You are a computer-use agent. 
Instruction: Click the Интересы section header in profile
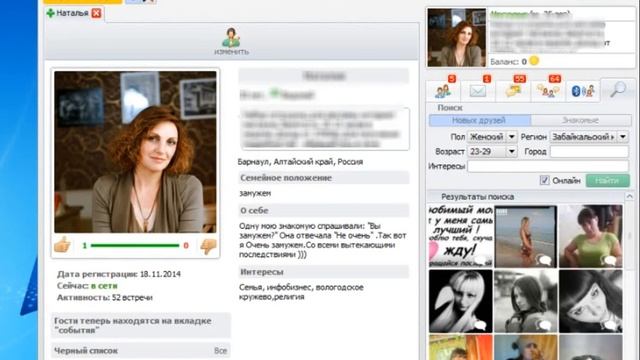(323, 271)
